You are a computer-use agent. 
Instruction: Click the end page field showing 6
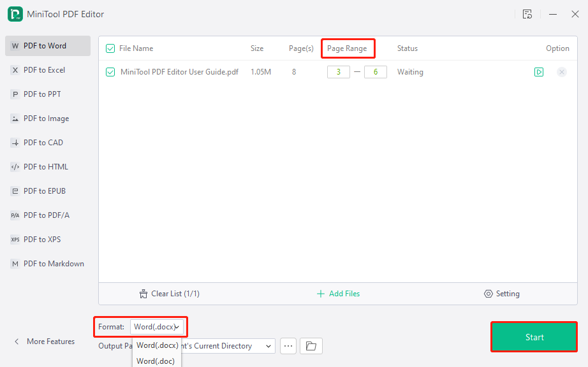376,72
